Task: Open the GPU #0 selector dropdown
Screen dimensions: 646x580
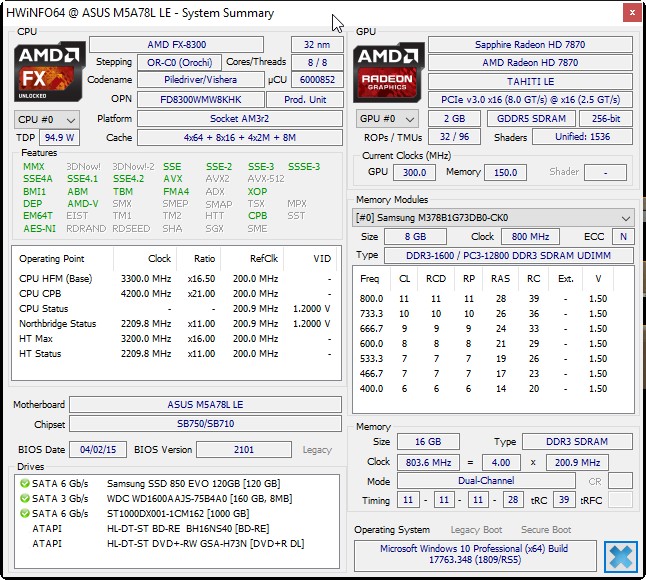Action: [x=387, y=119]
